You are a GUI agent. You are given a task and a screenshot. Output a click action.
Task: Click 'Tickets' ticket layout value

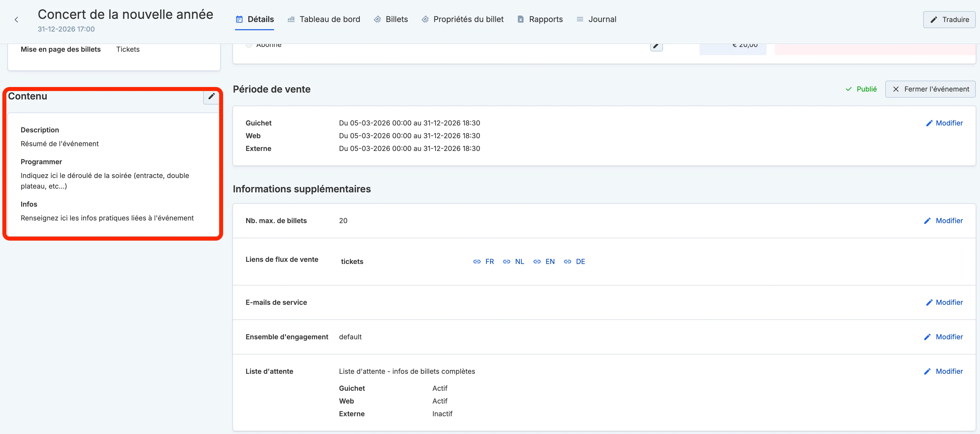128,49
